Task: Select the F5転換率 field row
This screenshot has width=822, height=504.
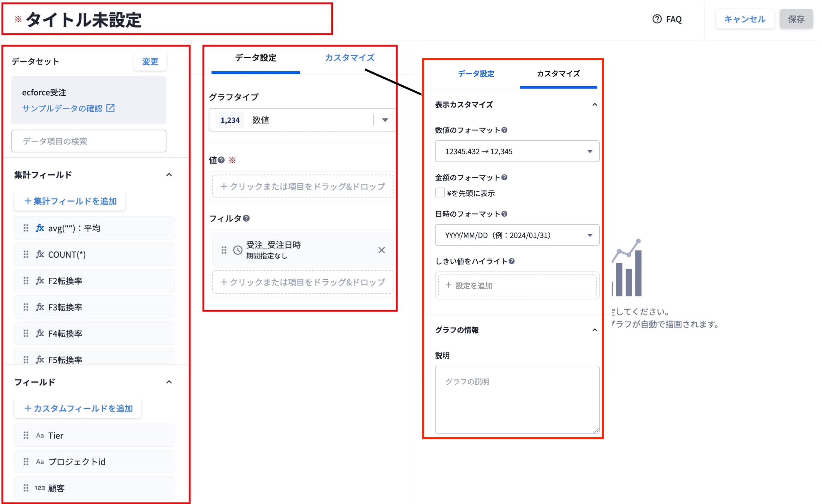Action: pyautogui.click(x=94, y=357)
